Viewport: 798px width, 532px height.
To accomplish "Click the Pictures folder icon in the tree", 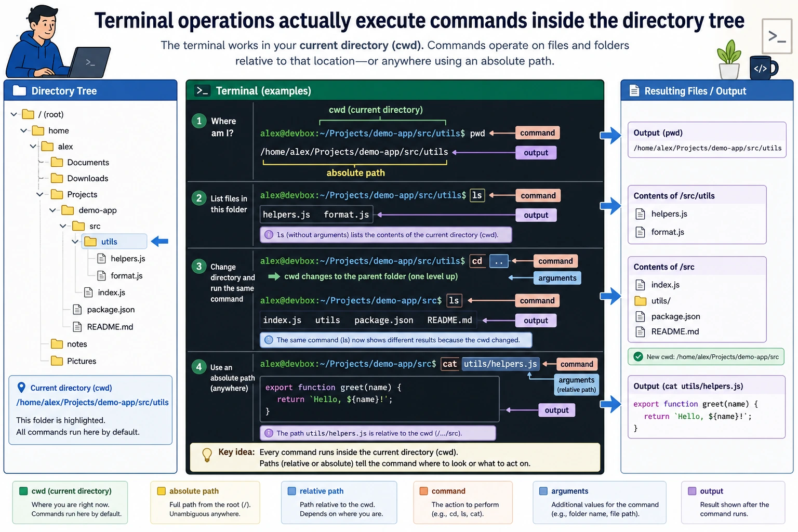I will [57, 361].
